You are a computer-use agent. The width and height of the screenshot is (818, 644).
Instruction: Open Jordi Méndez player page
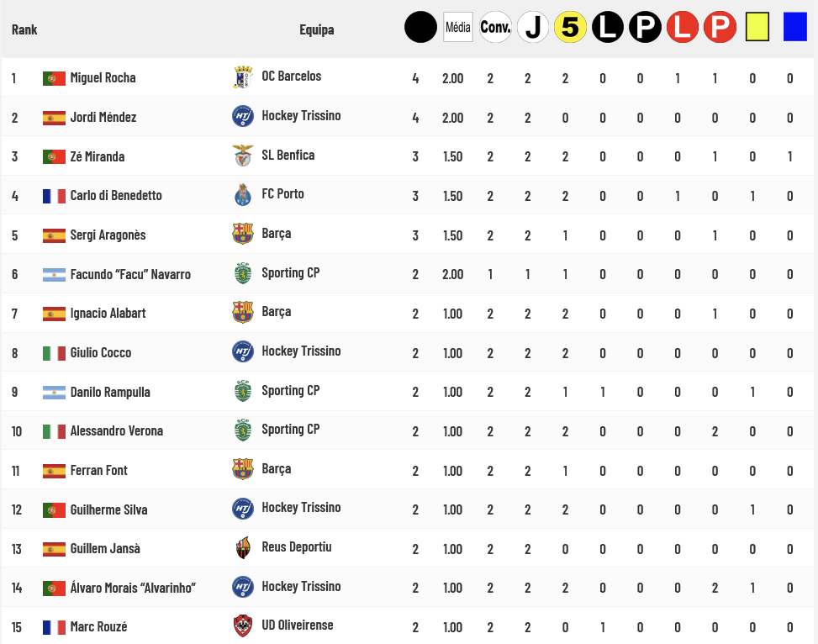[x=103, y=118]
